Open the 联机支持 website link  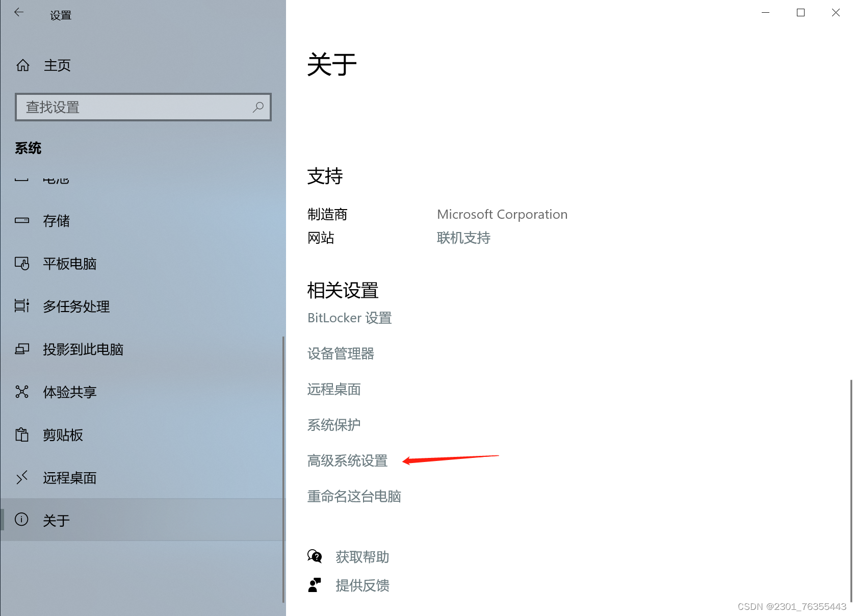coord(463,238)
